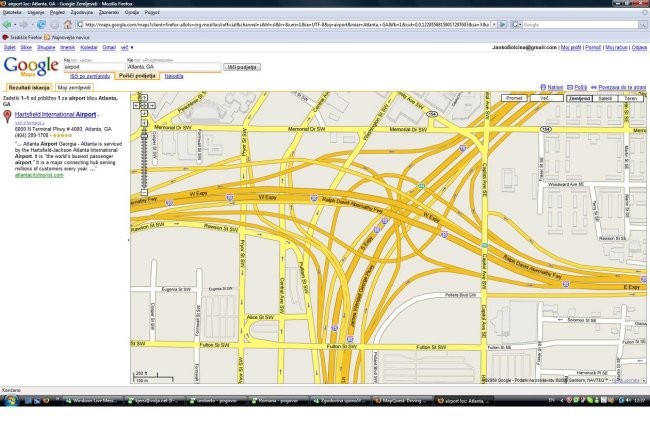This screenshot has height=446, width=650.
Task: Open the back button history dropdown
Action: 15,25
